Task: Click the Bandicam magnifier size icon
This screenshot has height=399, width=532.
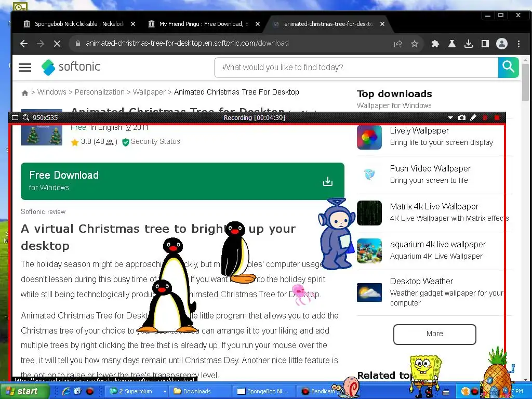Action: (26, 117)
